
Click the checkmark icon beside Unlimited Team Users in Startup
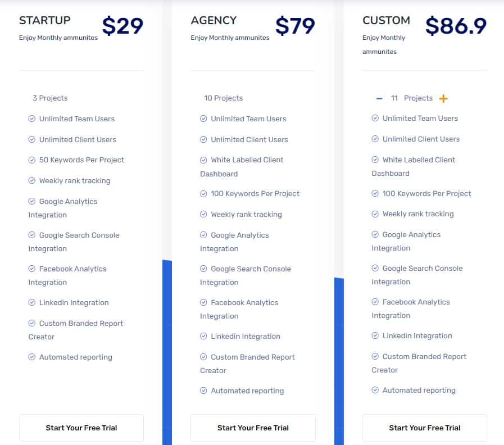click(x=32, y=119)
